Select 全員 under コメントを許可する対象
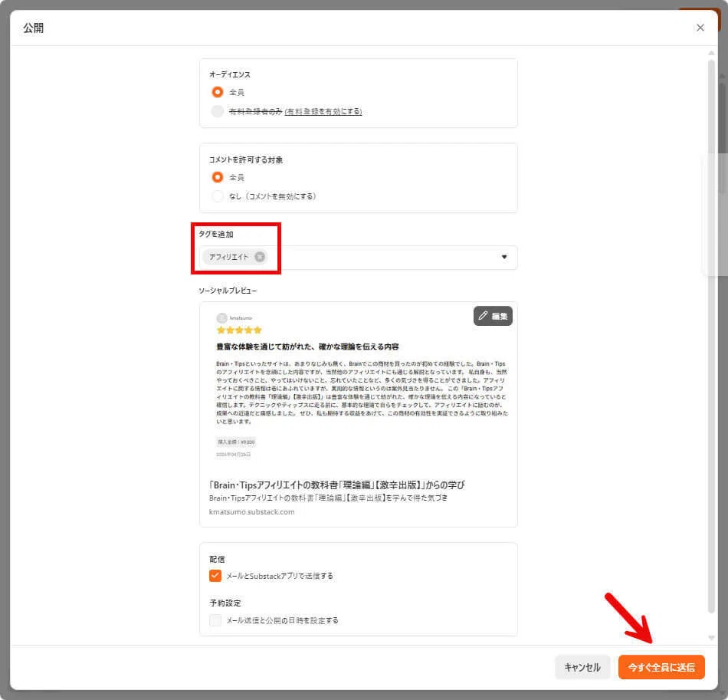 click(218, 177)
